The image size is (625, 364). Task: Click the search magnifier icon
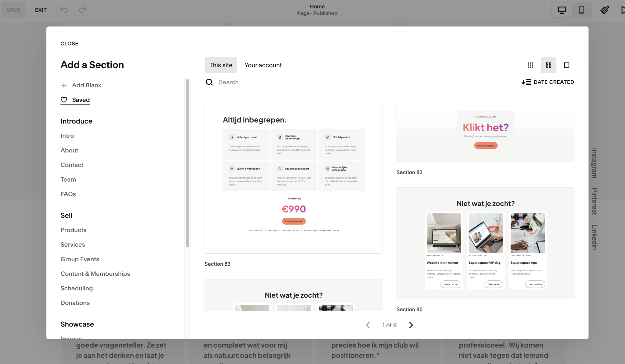click(209, 82)
